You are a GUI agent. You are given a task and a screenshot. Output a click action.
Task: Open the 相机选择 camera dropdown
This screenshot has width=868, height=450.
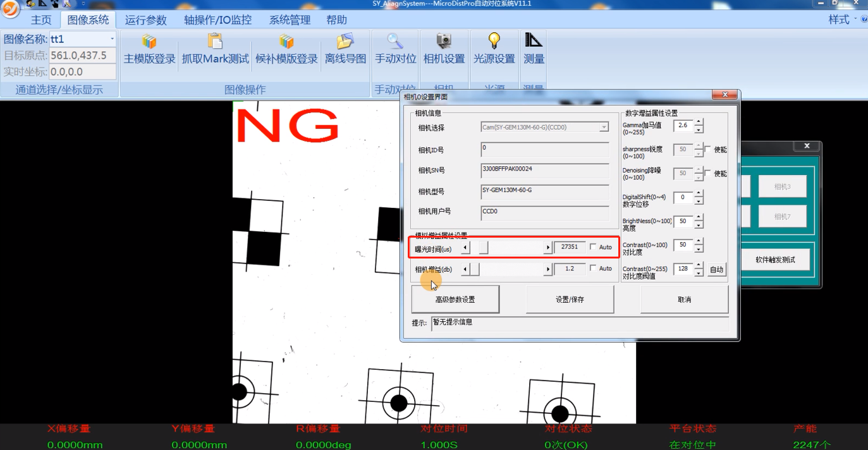[x=604, y=127]
